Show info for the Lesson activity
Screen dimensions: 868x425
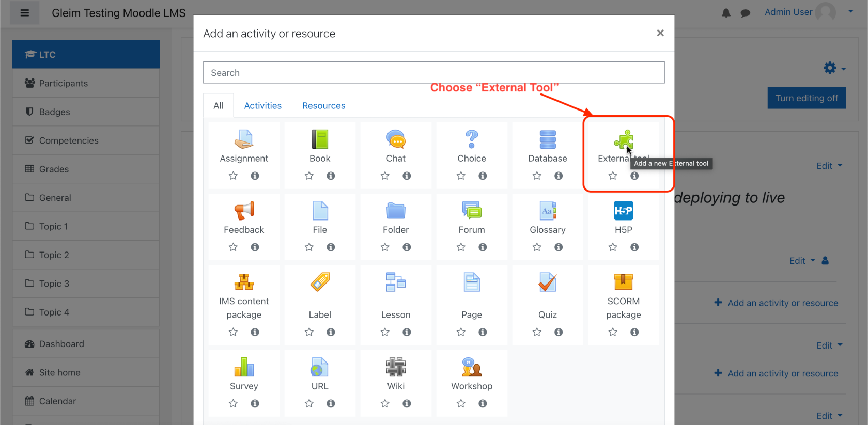(407, 332)
